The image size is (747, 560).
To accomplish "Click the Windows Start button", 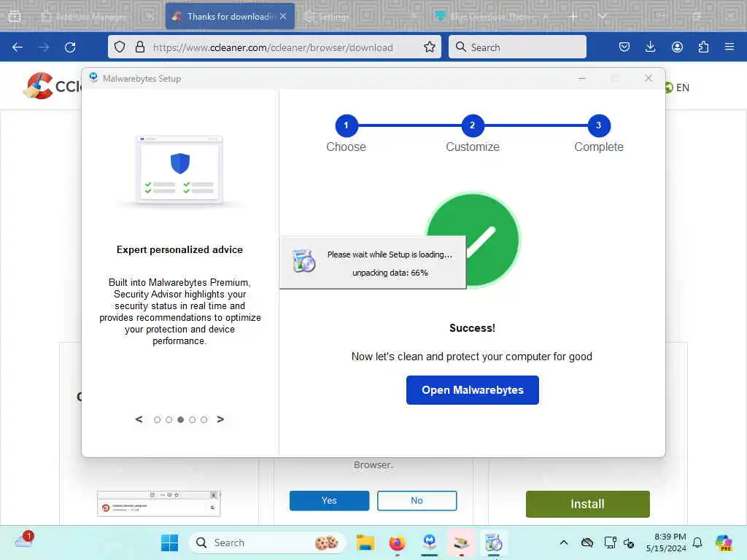I will point(169,542).
